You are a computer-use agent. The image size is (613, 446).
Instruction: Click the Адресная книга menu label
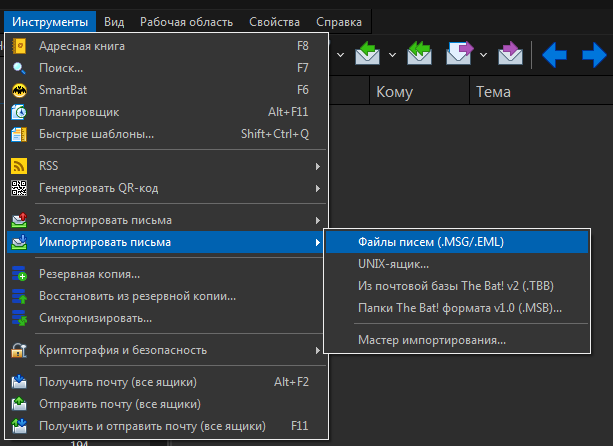pyautogui.click(x=82, y=46)
